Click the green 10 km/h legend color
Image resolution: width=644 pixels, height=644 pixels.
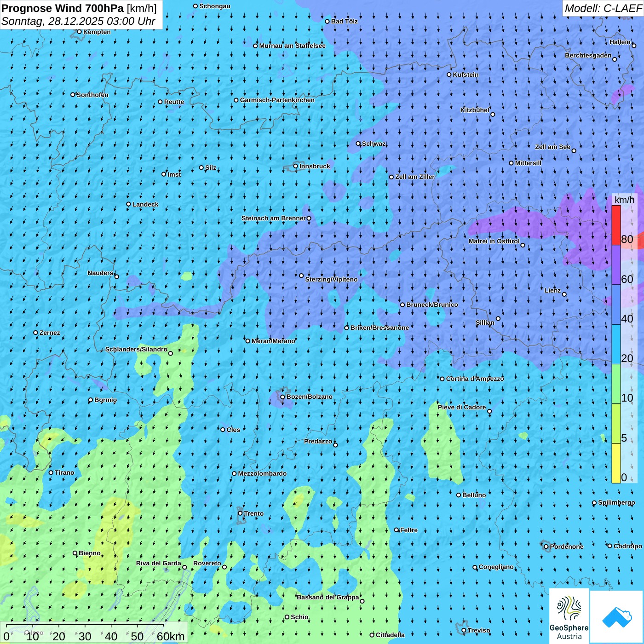[x=616, y=384]
